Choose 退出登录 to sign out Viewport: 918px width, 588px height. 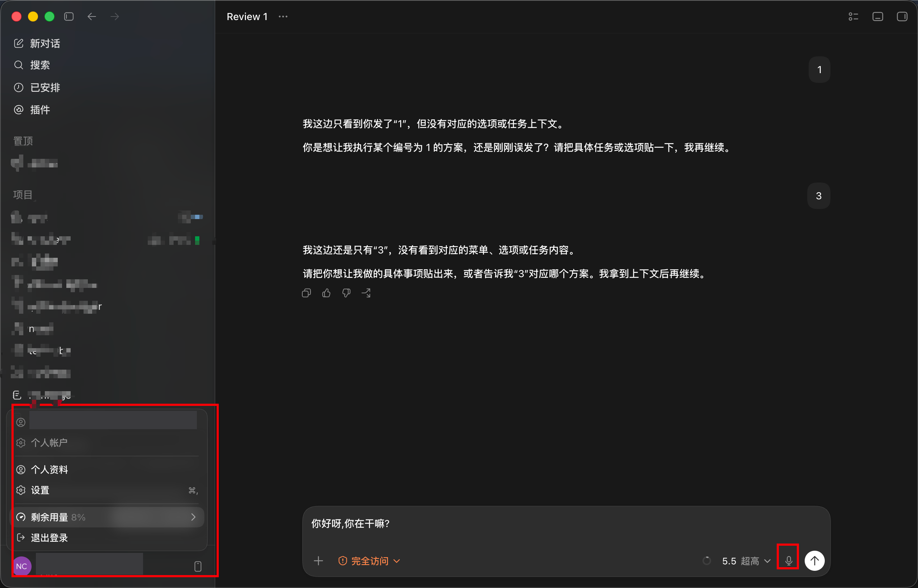[x=107, y=538]
